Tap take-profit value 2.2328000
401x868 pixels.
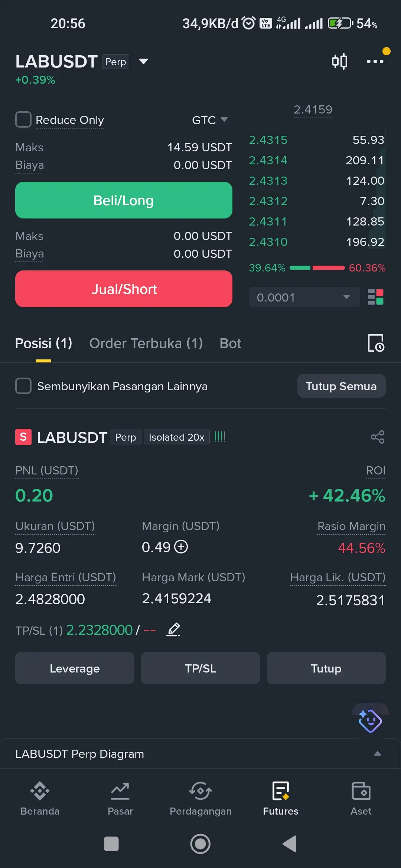coord(100,630)
